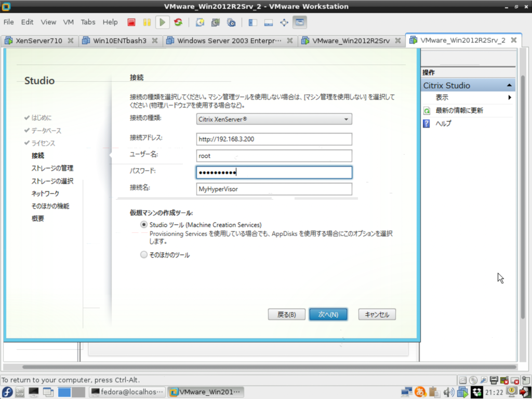Image resolution: width=532 pixels, height=399 pixels.
Task: Click ヘルプ in the actions pane
Action: [443, 124]
